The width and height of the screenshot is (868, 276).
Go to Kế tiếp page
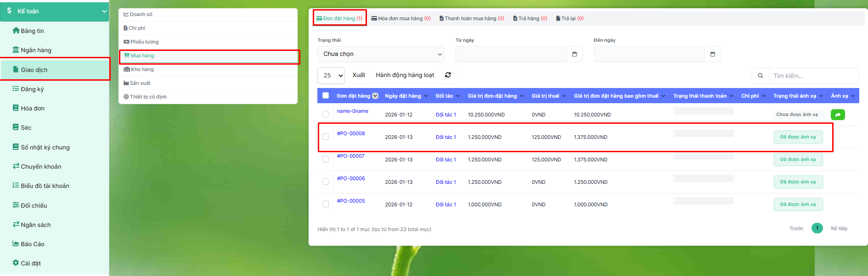839,228
